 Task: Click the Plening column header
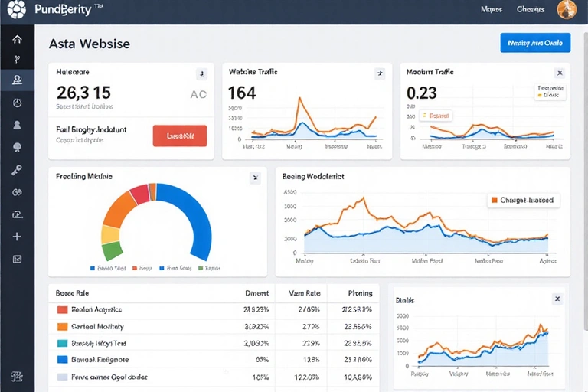360,293
